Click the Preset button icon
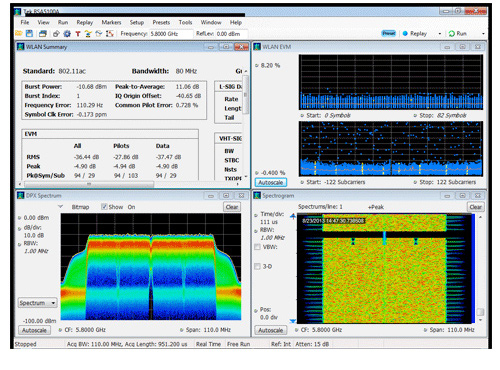The image size is (500, 370). (x=388, y=33)
